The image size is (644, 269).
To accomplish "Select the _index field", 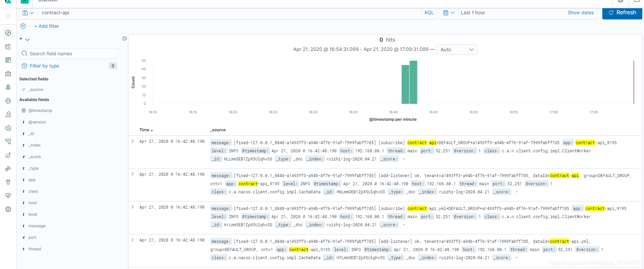I will pyautogui.click(x=35, y=145).
